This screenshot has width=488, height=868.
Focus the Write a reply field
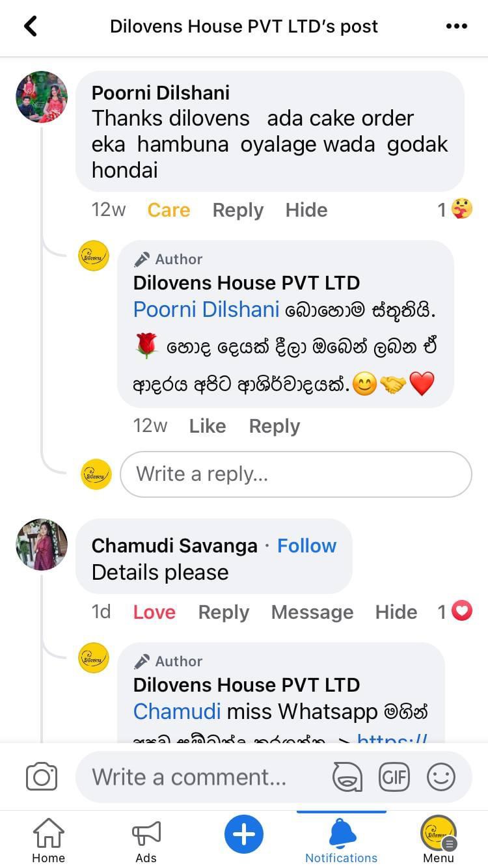[296, 474]
